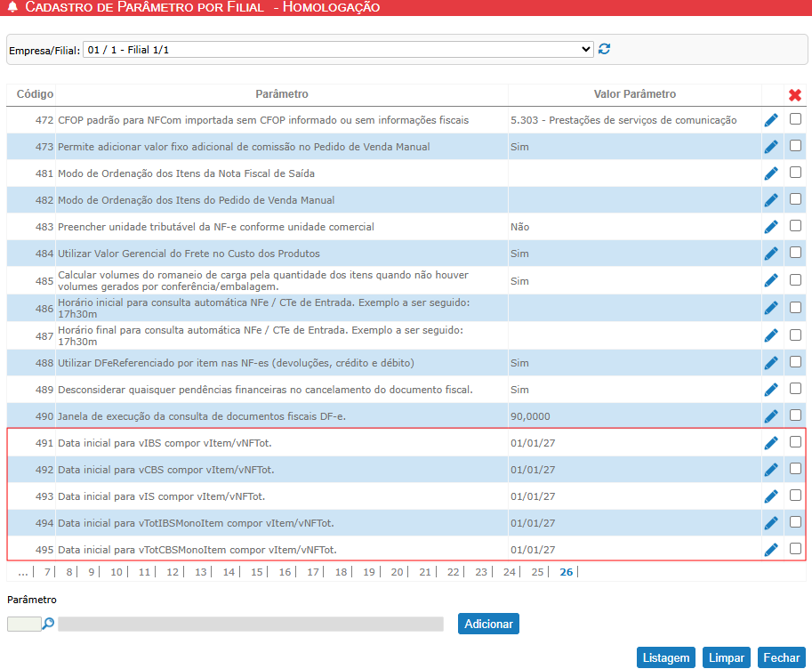Screen dimensions: 812x669
Task: Edit parameter 472 CFOP padrão para NFCom
Action: [x=771, y=120]
